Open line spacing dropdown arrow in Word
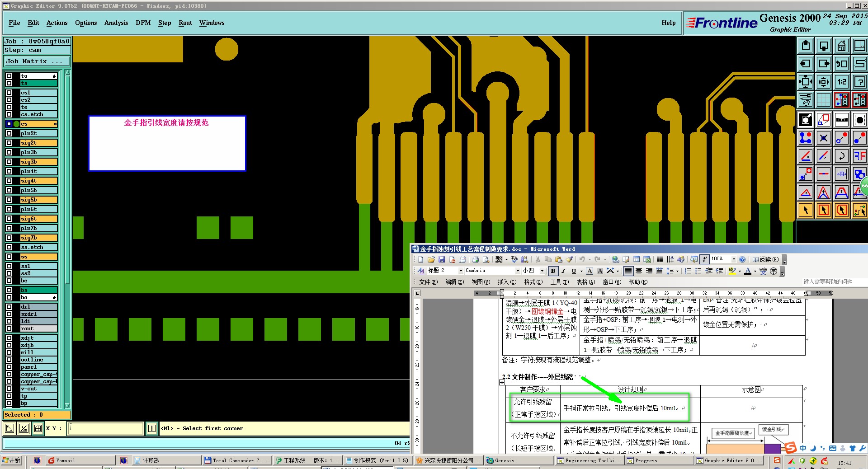 click(x=677, y=271)
